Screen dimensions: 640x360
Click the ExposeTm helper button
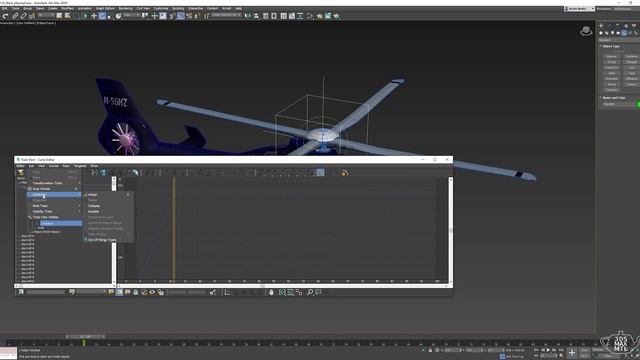point(611,68)
